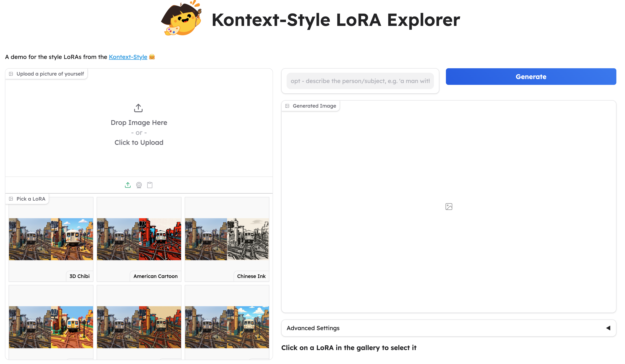
Task: Click the image icon next to Pick a LoRA
Action: [11, 199]
